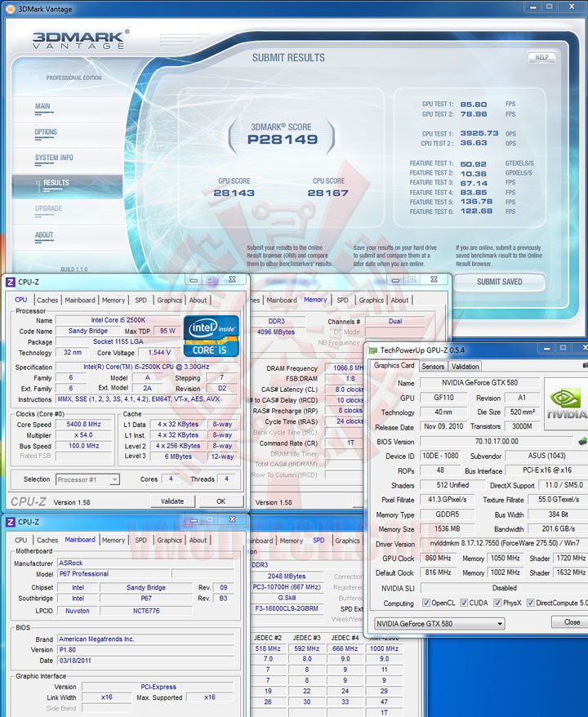Select SPD tab in the CPU-Z memory timings window
Screen dimensions: 588x717
click(x=342, y=300)
